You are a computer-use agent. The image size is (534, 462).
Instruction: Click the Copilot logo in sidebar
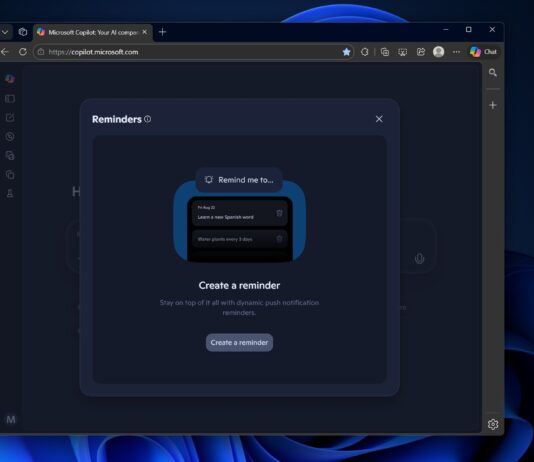click(x=10, y=79)
